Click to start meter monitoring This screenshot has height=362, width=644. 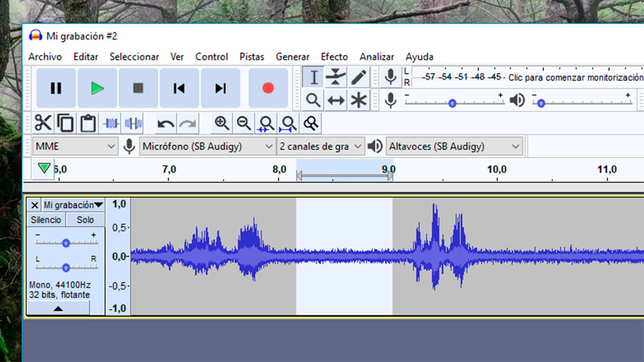tap(576, 77)
